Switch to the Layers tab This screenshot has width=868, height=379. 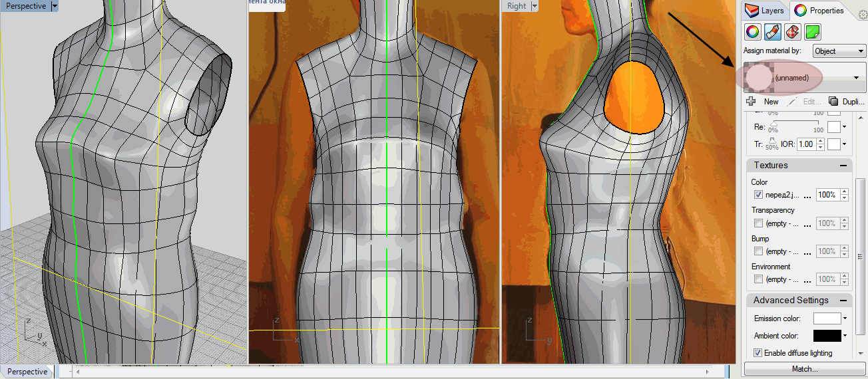point(765,11)
